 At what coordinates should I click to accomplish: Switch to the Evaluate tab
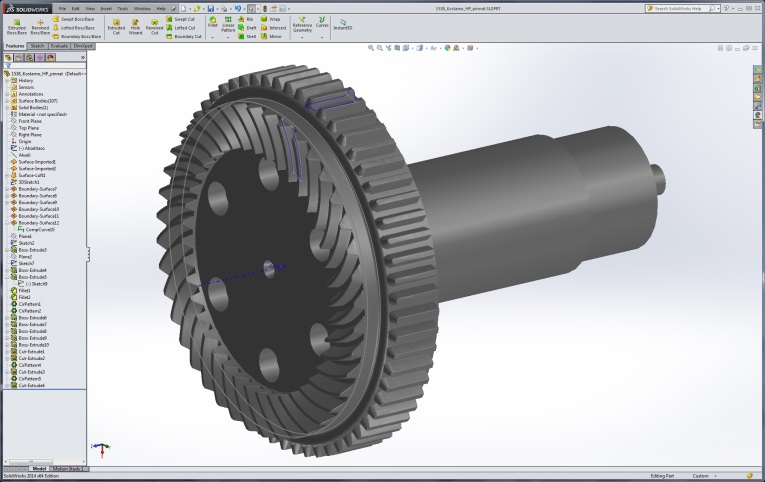click(59, 46)
